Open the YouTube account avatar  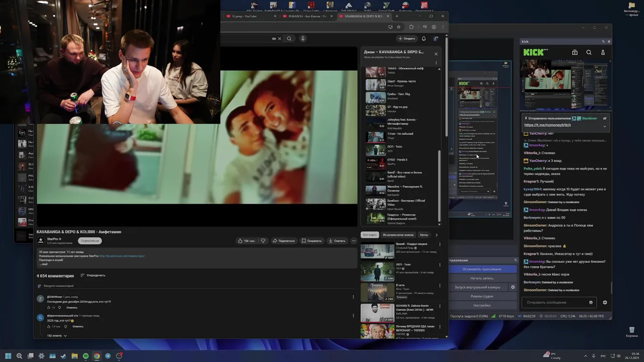click(x=436, y=39)
